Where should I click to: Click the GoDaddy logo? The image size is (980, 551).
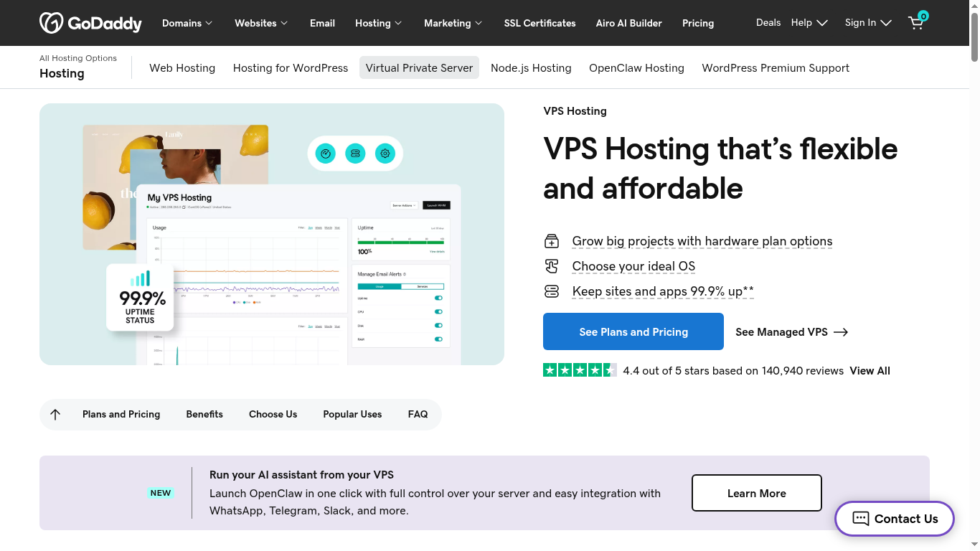pos(90,23)
